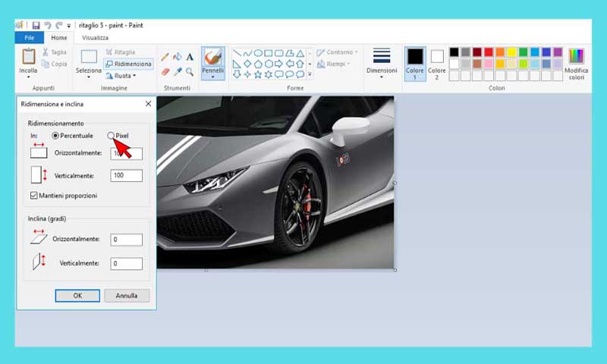Viewport: 607px width, 364px height.
Task: Click the Annulla button
Action: [126, 296]
